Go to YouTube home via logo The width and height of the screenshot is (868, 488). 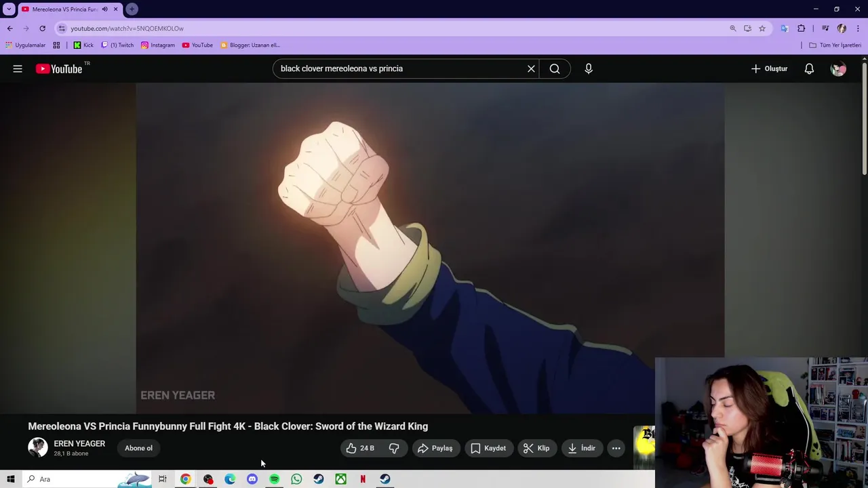coord(59,68)
